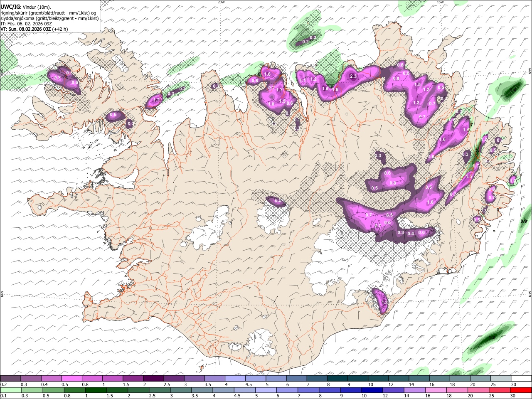Select the deep blue 10 swatch in lower row
The image size is (532, 399).
(x=372, y=390)
